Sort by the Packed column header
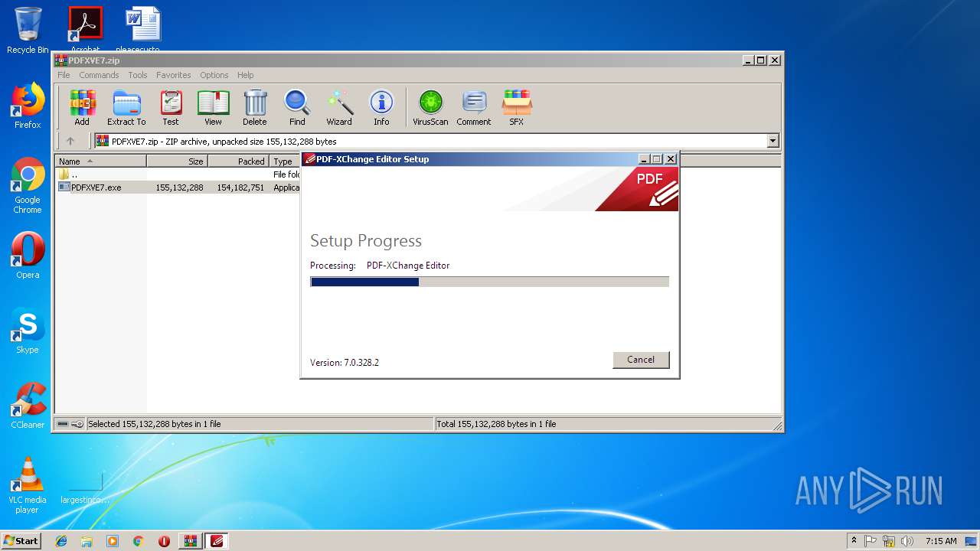980x551 pixels. 238,161
